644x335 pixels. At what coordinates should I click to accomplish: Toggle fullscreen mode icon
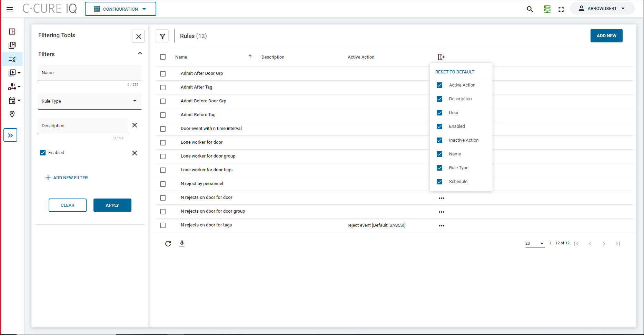click(561, 9)
